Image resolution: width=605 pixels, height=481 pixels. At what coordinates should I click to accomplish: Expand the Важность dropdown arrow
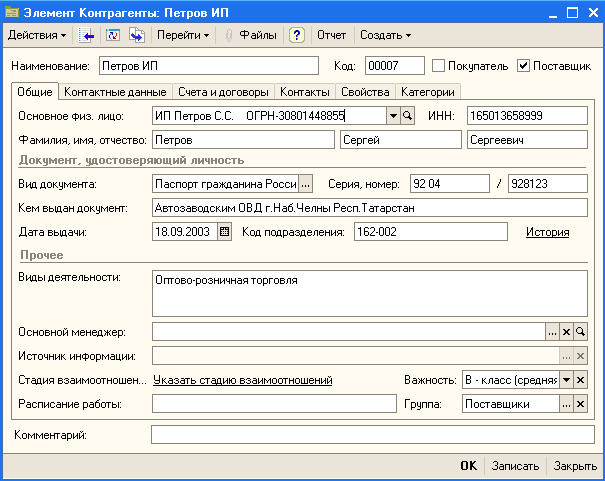[x=566, y=380]
